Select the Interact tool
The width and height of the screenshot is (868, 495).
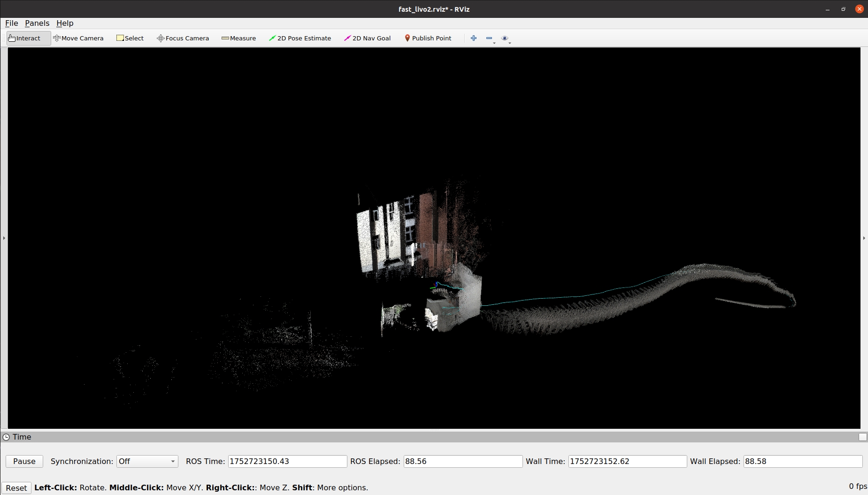click(24, 38)
